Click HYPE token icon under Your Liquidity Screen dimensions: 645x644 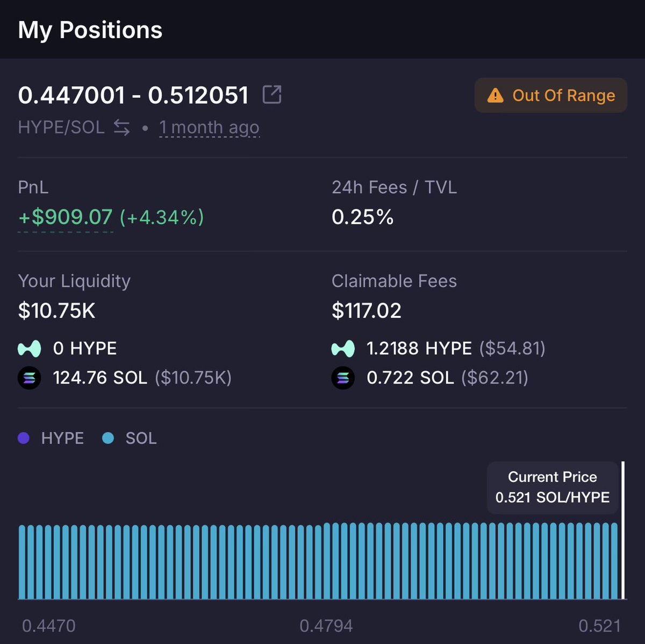pos(30,349)
